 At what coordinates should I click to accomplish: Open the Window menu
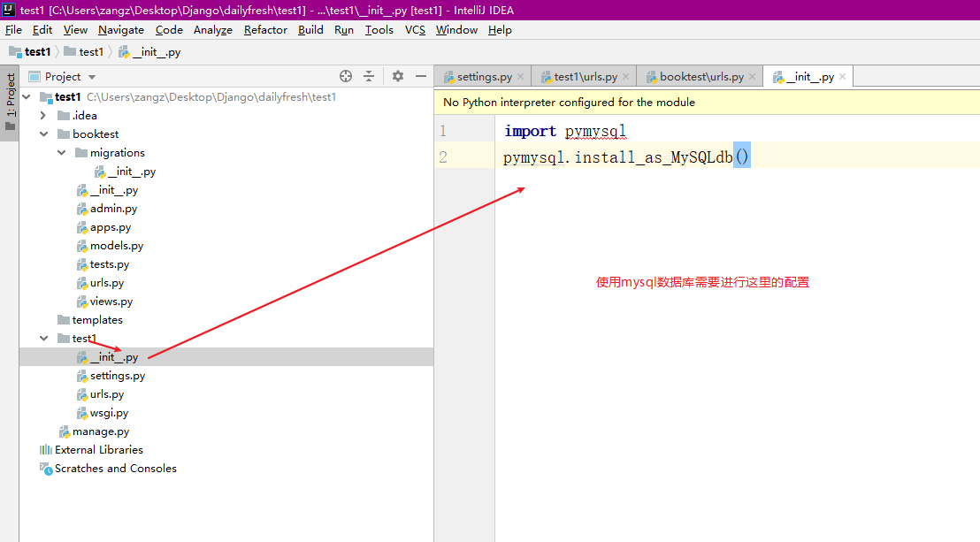pos(456,30)
